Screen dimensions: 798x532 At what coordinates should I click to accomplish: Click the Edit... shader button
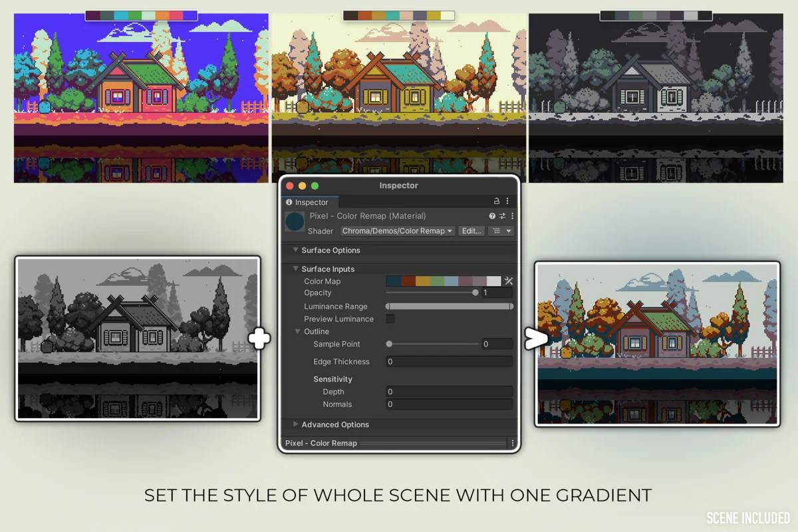471,231
